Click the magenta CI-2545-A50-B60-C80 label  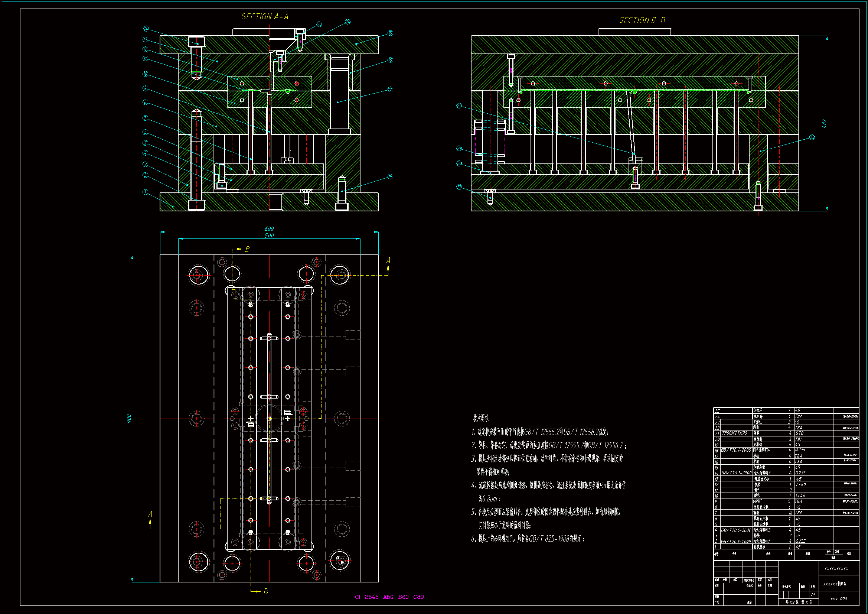tap(389, 597)
